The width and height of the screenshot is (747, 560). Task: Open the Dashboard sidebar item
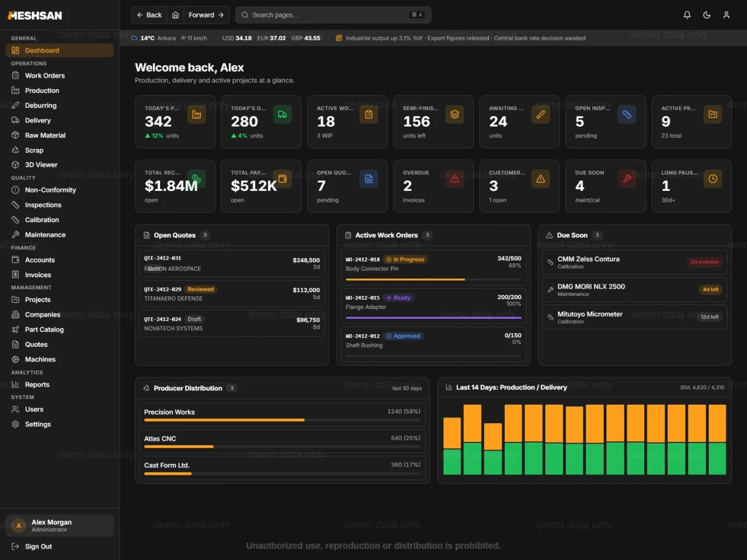[x=60, y=50]
